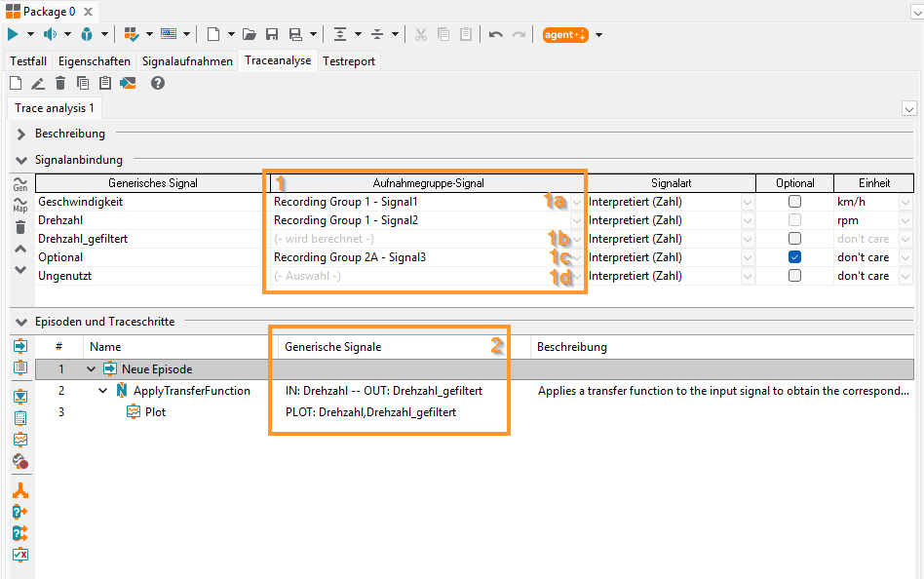Open Signalart dropdown in Geschwindigkeit row
This screenshot has width=924, height=579.
748,202
